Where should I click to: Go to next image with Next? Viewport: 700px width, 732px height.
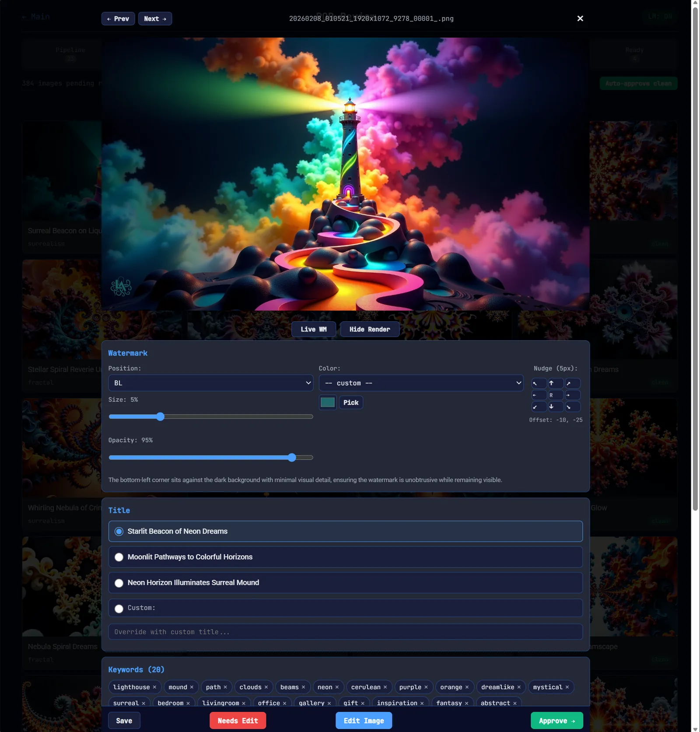(155, 19)
